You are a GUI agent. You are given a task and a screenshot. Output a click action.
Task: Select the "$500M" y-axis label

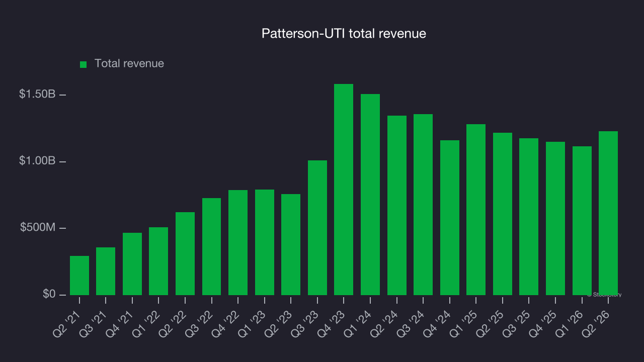(38, 228)
